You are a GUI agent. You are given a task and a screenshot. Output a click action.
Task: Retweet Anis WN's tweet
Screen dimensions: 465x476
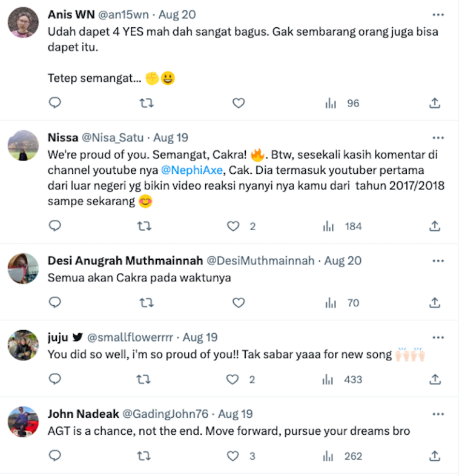click(x=147, y=103)
